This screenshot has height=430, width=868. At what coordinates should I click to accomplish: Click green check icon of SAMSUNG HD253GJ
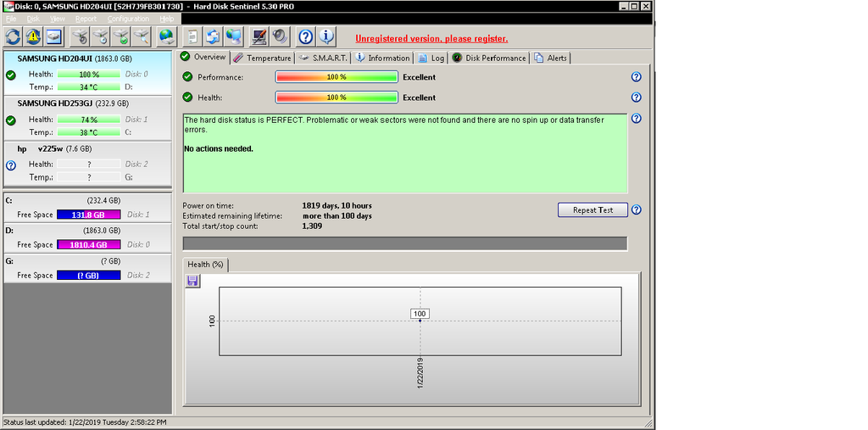(x=10, y=120)
